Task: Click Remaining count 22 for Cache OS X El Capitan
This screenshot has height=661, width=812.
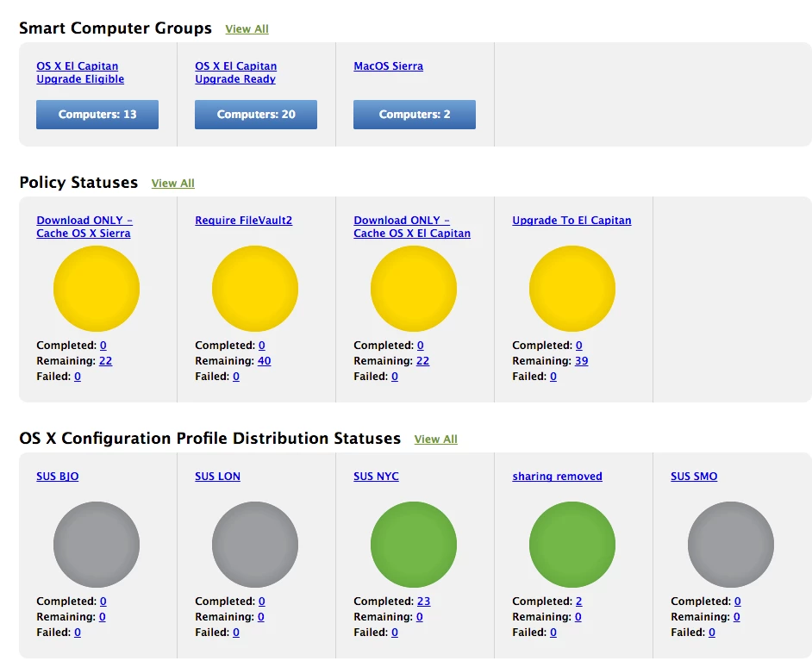Action: point(422,361)
